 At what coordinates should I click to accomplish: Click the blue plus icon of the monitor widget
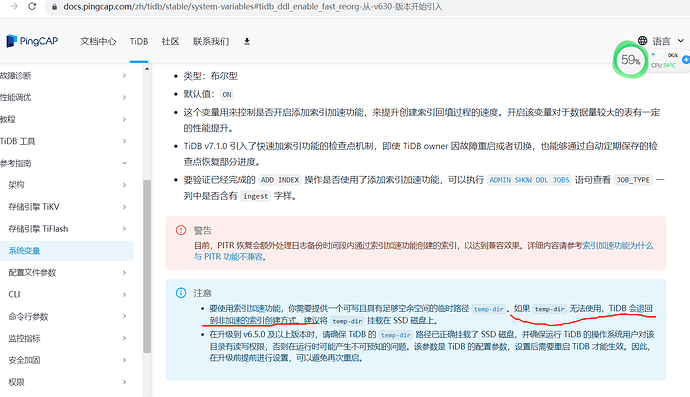tap(686, 59)
